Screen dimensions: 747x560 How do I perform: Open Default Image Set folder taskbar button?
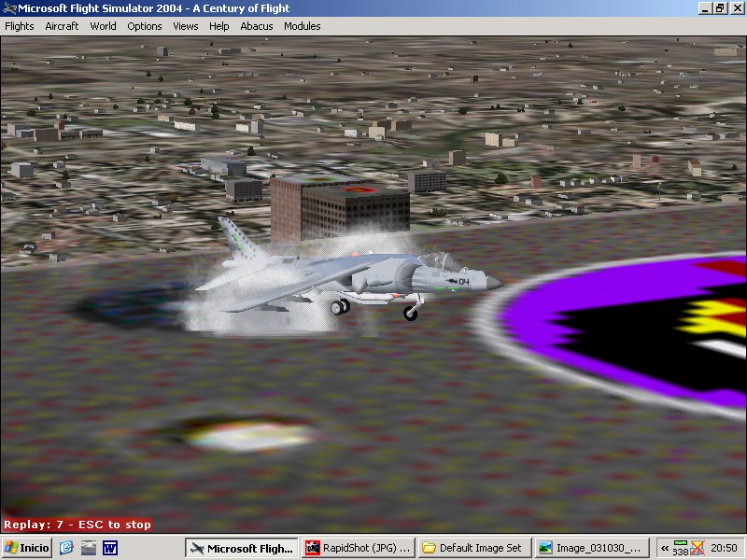(475, 548)
